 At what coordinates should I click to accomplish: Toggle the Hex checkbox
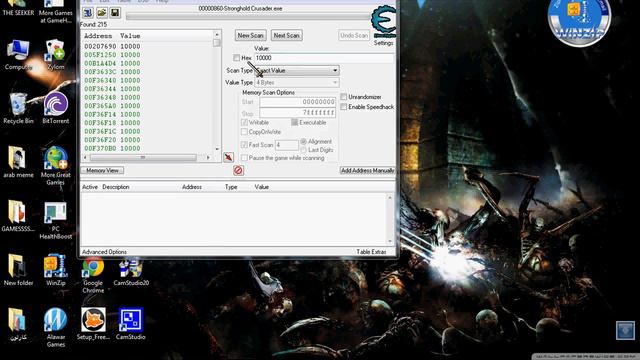tap(236, 58)
